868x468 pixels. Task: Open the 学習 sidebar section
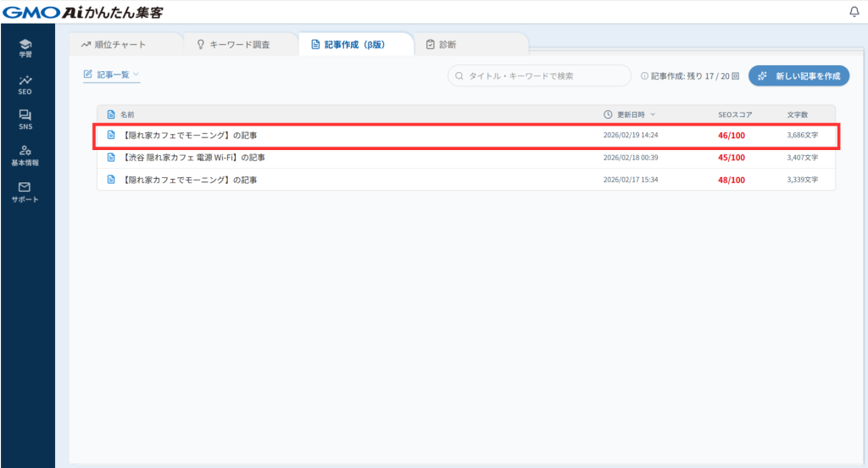pyautogui.click(x=25, y=47)
